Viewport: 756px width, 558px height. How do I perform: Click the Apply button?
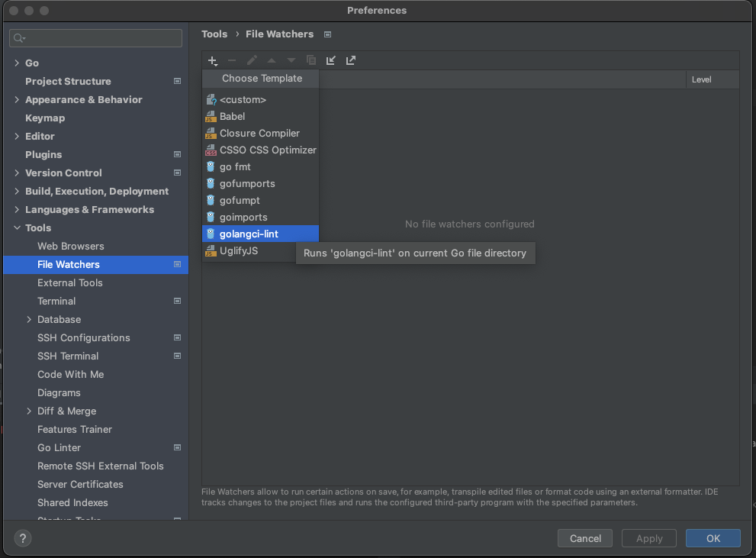tap(649, 538)
